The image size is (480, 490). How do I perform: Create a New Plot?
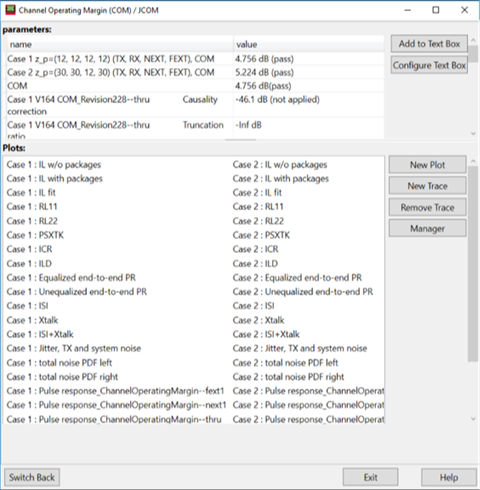tap(427, 165)
